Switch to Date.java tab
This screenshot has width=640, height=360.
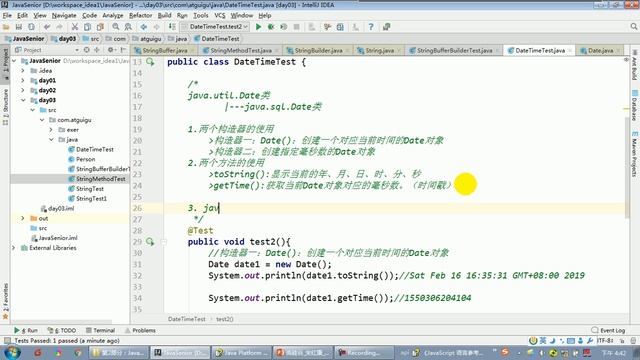(x=600, y=50)
